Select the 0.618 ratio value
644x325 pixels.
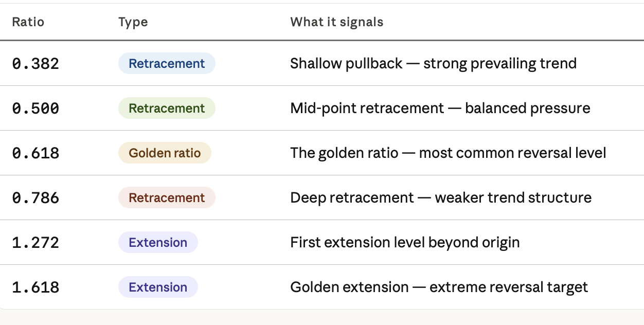pos(35,153)
